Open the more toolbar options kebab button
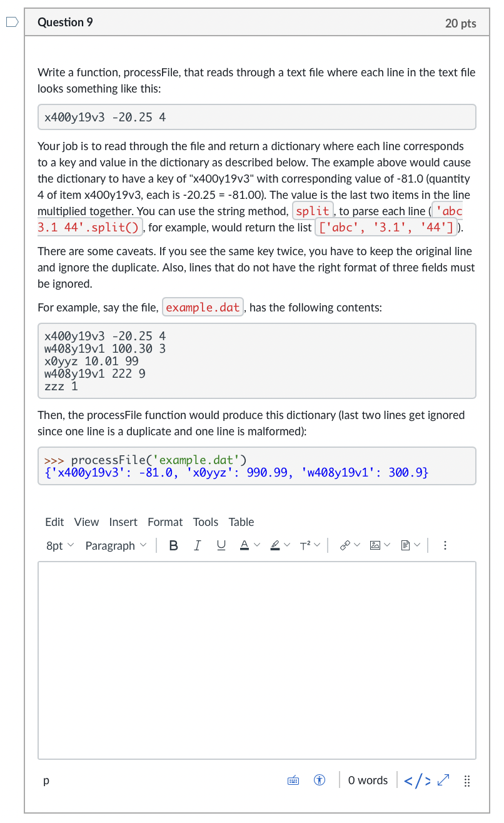Image resolution: width=504 pixels, height=823 pixels. coord(445,545)
